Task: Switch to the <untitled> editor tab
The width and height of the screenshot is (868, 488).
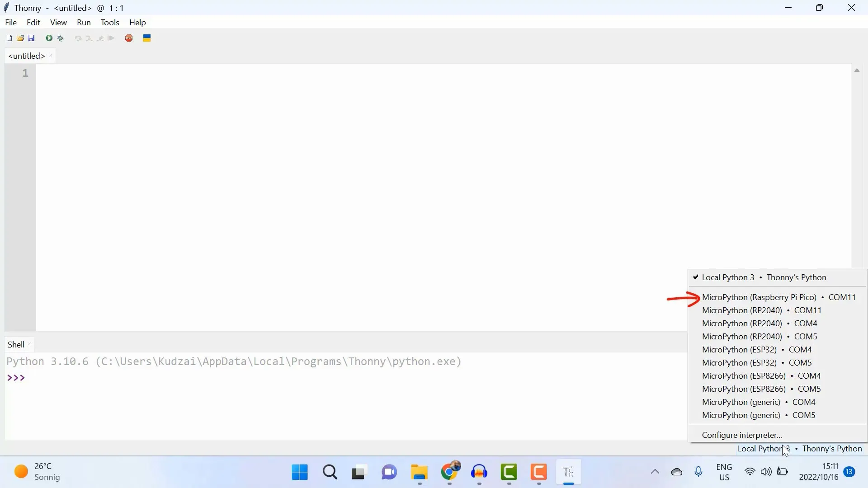Action: pos(27,56)
